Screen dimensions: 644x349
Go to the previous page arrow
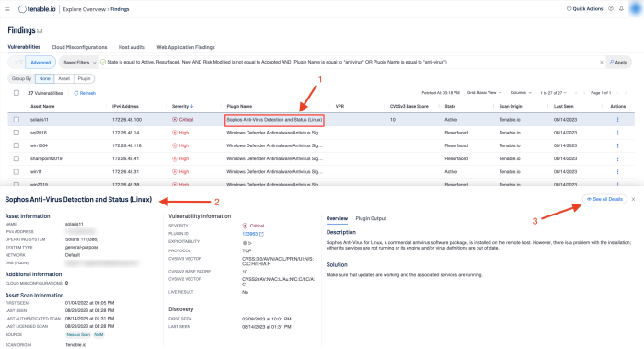(x=584, y=93)
